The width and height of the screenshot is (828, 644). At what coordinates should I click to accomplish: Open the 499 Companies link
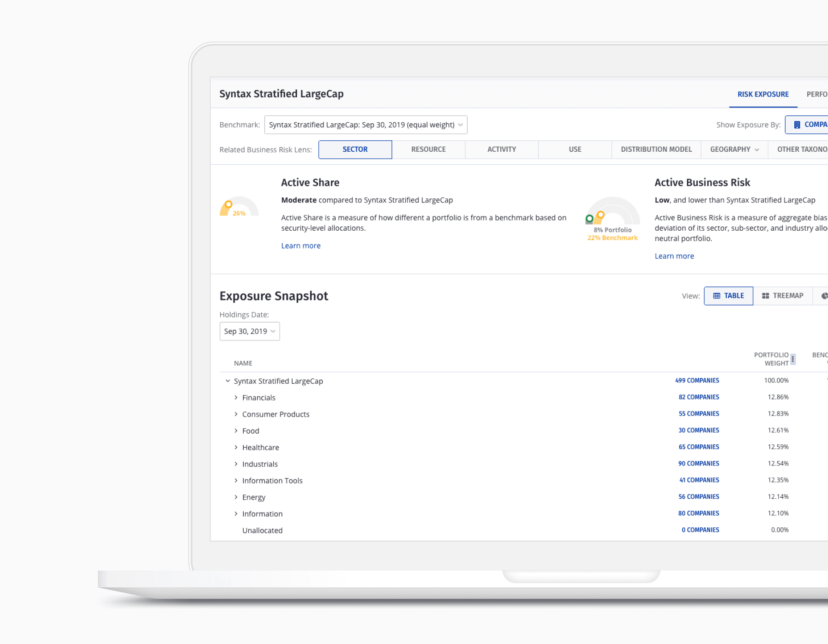[697, 381]
